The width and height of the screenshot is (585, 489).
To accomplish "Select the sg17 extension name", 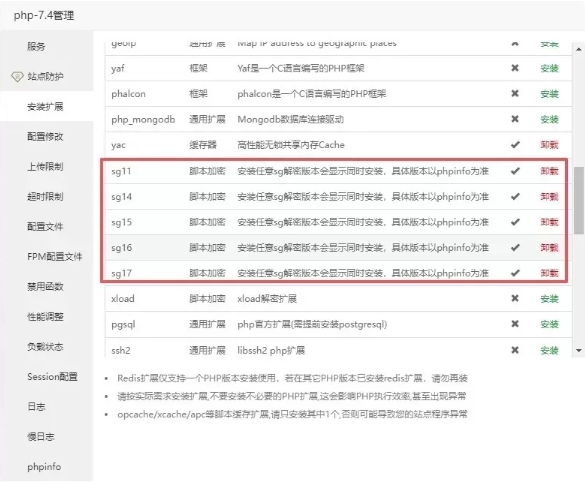I will 122,273.
